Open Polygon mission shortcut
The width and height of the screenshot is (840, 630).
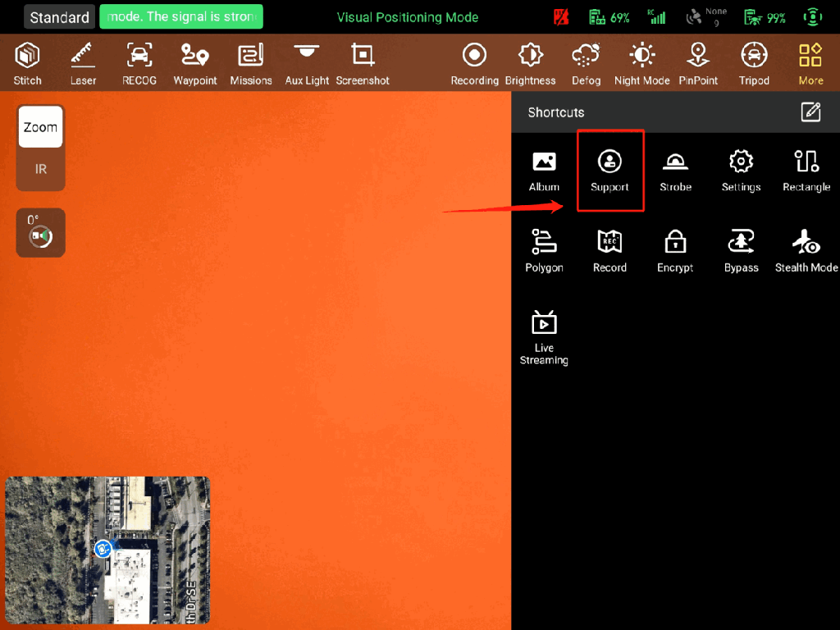(x=544, y=251)
